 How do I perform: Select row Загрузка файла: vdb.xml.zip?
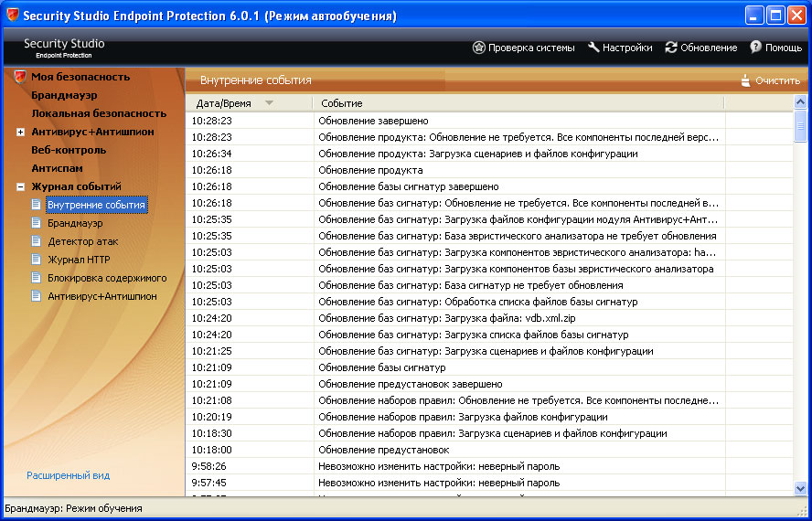pyautogui.click(x=489, y=318)
